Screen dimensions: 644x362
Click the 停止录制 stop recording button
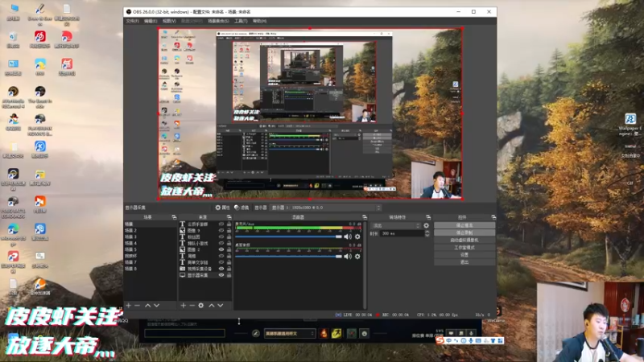[x=464, y=232]
